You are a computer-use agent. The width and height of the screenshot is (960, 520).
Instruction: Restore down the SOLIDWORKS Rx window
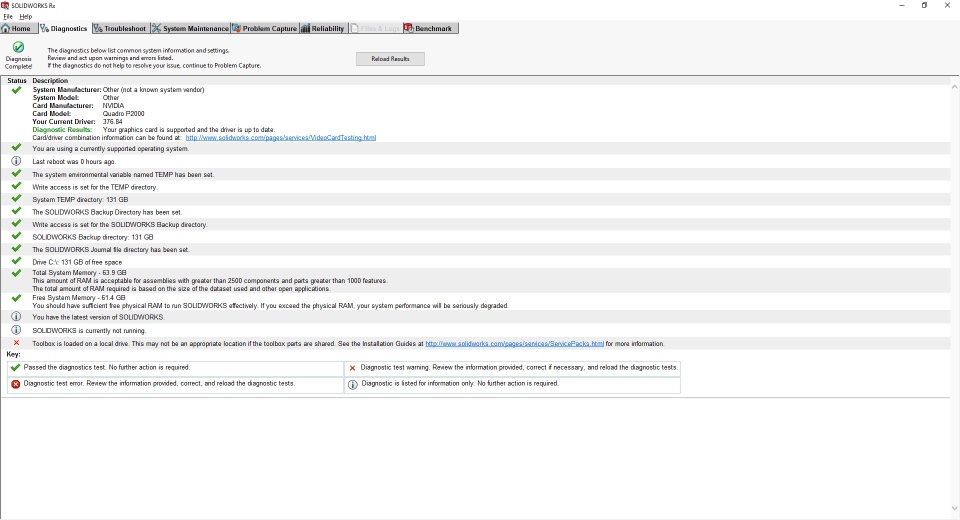click(x=924, y=6)
